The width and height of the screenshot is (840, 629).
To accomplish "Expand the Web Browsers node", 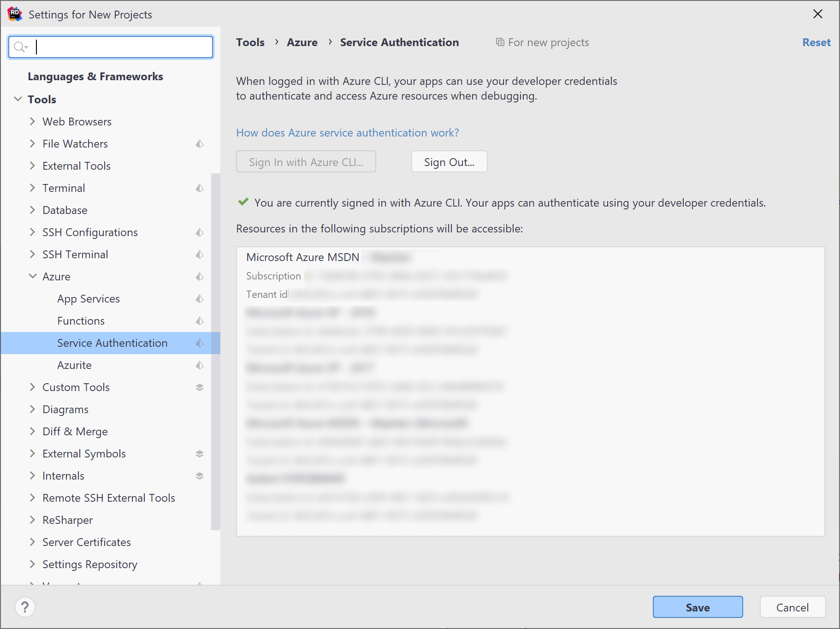I will [x=32, y=121].
